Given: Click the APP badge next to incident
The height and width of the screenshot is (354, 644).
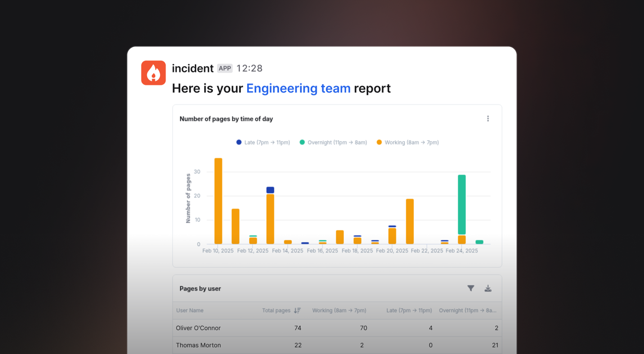Looking at the screenshot, I should click(225, 68).
